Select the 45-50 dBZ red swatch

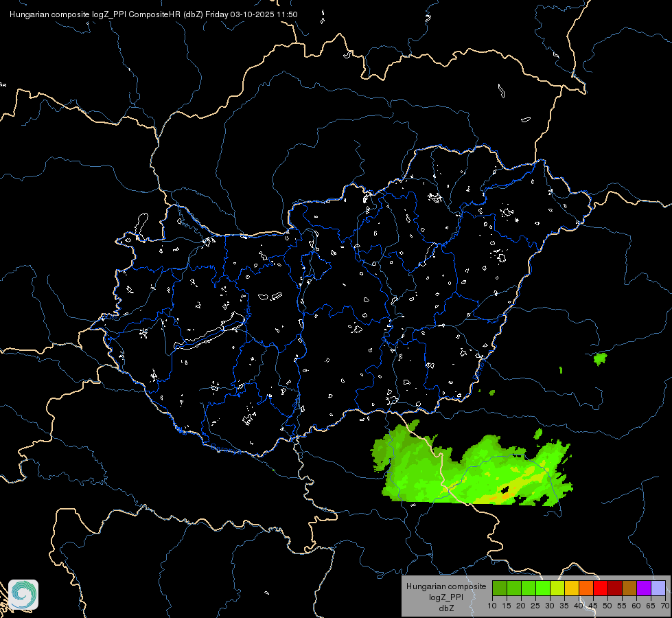[x=601, y=588]
